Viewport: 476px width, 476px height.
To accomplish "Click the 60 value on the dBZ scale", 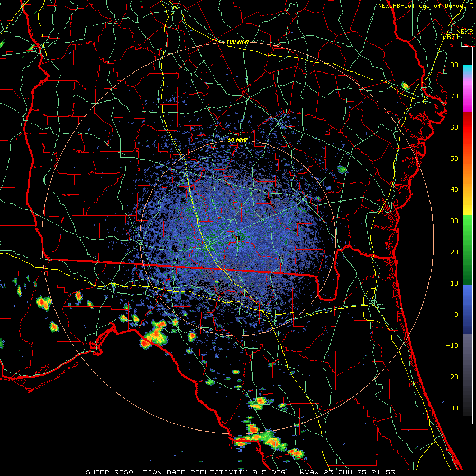I will 454,127.
